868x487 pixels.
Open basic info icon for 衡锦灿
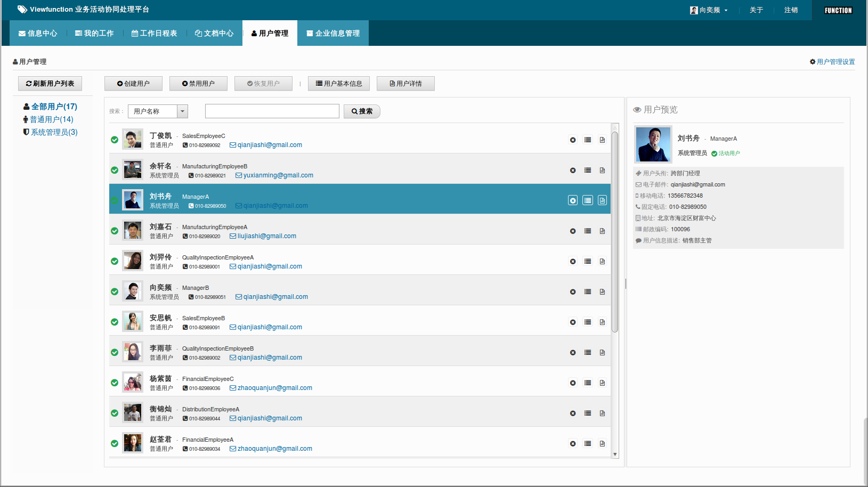[588, 413]
